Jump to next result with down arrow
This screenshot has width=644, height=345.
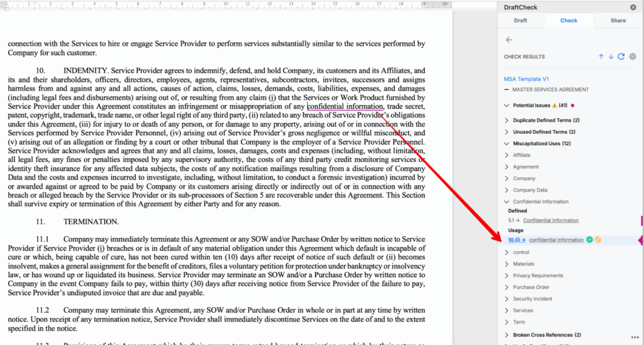[x=611, y=57]
